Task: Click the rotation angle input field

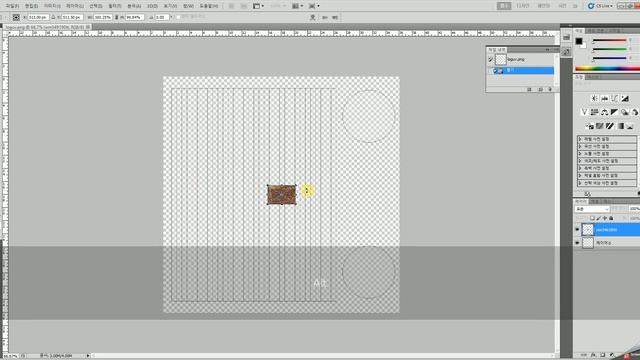Action: tap(161, 17)
